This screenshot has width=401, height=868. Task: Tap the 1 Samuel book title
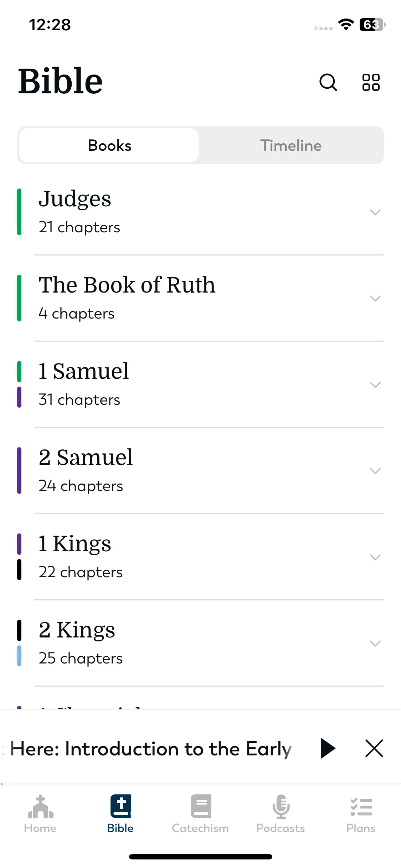tap(84, 371)
